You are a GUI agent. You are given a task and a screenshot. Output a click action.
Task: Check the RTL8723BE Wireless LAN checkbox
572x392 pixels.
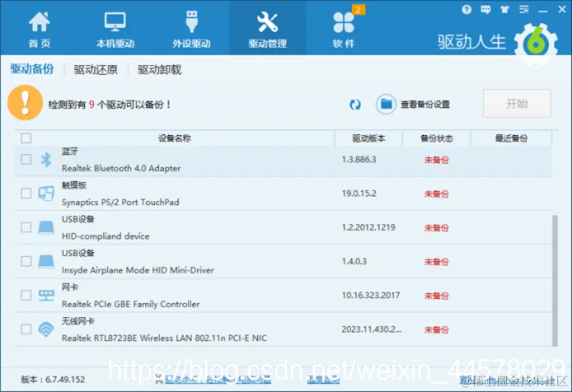26,329
